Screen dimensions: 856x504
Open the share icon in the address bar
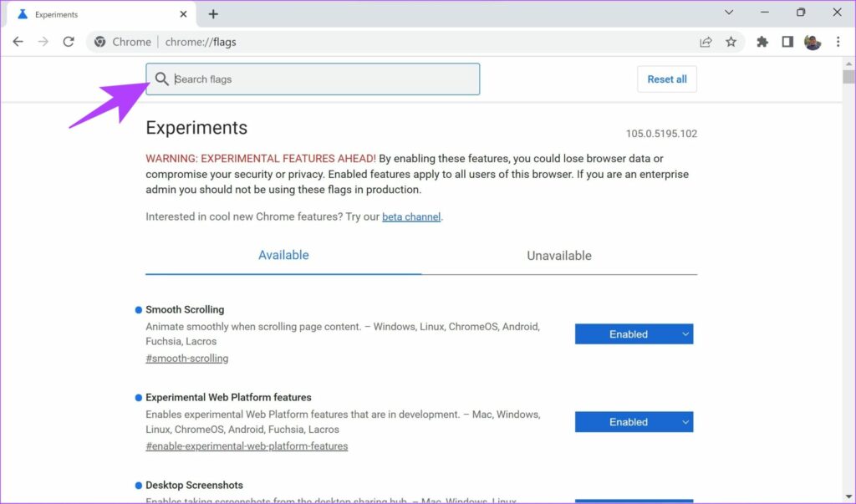pyautogui.click(x=706, y=41)
